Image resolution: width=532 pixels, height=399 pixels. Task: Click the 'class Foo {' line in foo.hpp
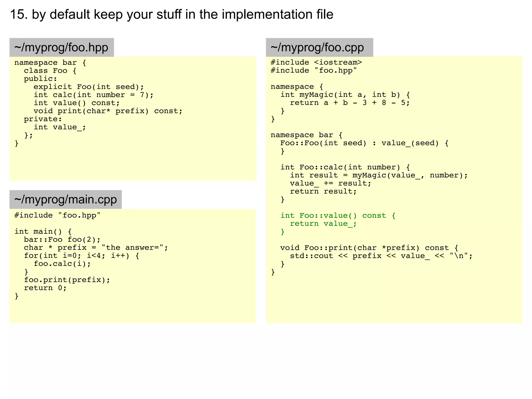point(50,71)
